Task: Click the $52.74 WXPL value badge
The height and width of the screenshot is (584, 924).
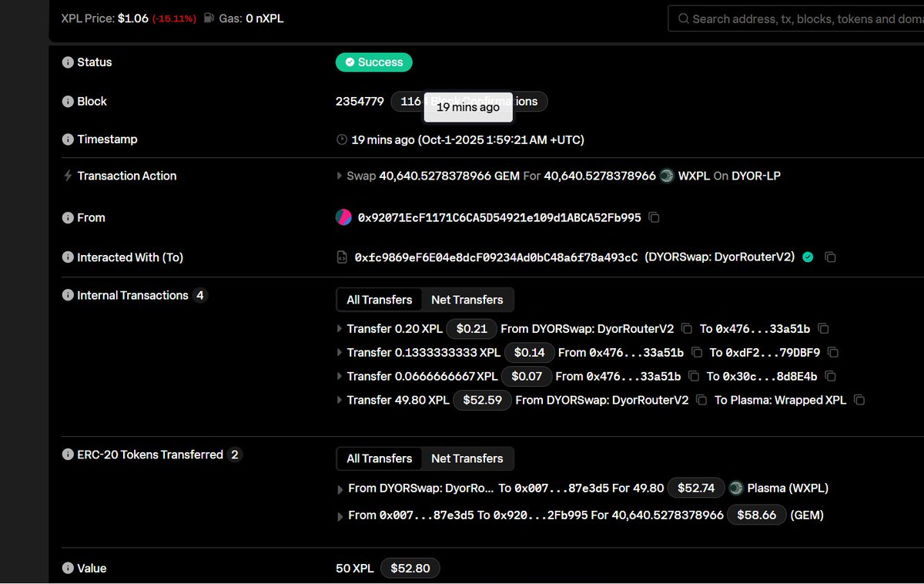Action: pyautogui.click(x=696, y=488)
